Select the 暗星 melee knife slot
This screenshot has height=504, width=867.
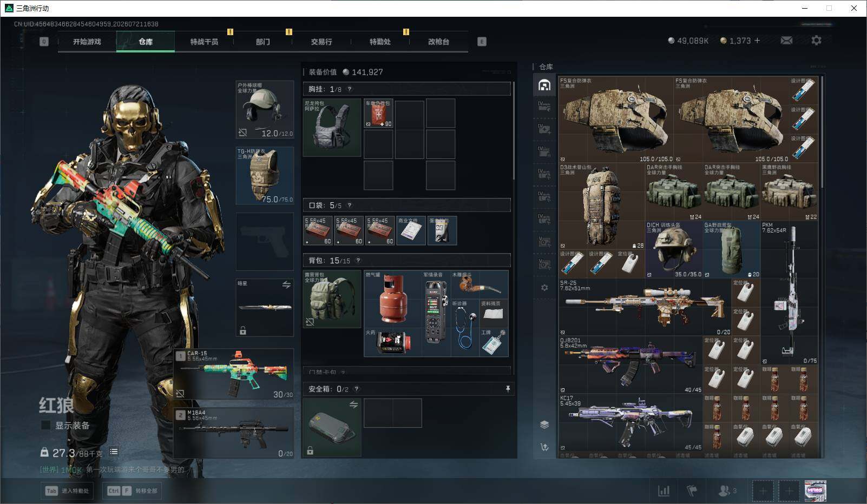(265, 307)
